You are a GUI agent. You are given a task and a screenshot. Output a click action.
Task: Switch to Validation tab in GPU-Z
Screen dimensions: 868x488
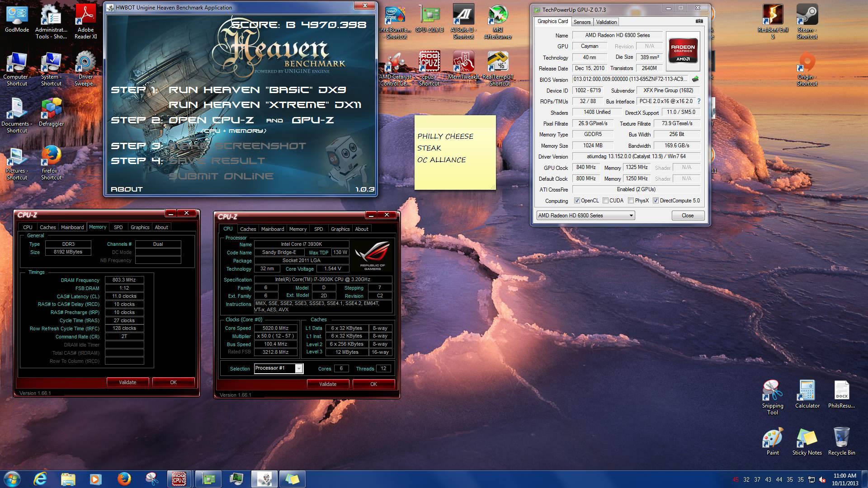click(x=606, y=22)
